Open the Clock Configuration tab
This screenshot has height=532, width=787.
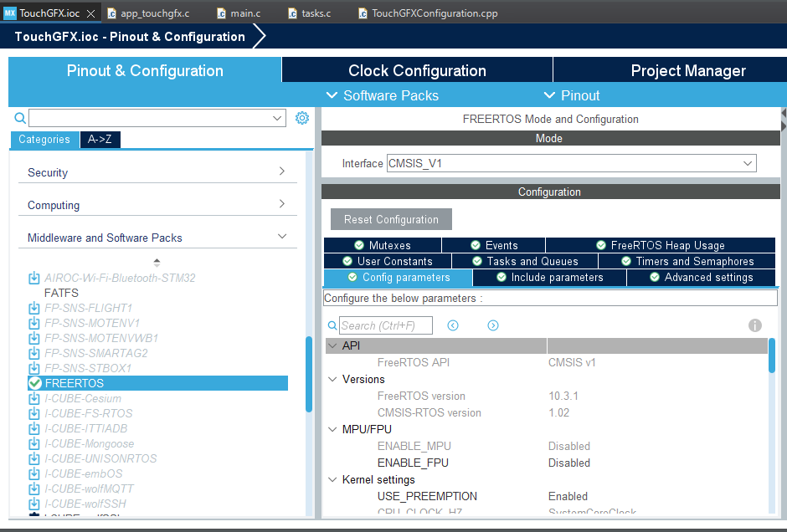417,70
